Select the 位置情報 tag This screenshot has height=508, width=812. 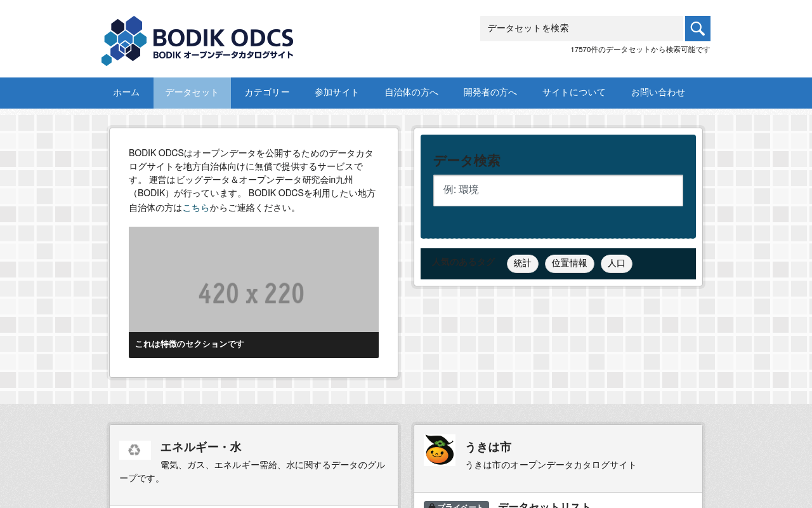tap(570, 264)
